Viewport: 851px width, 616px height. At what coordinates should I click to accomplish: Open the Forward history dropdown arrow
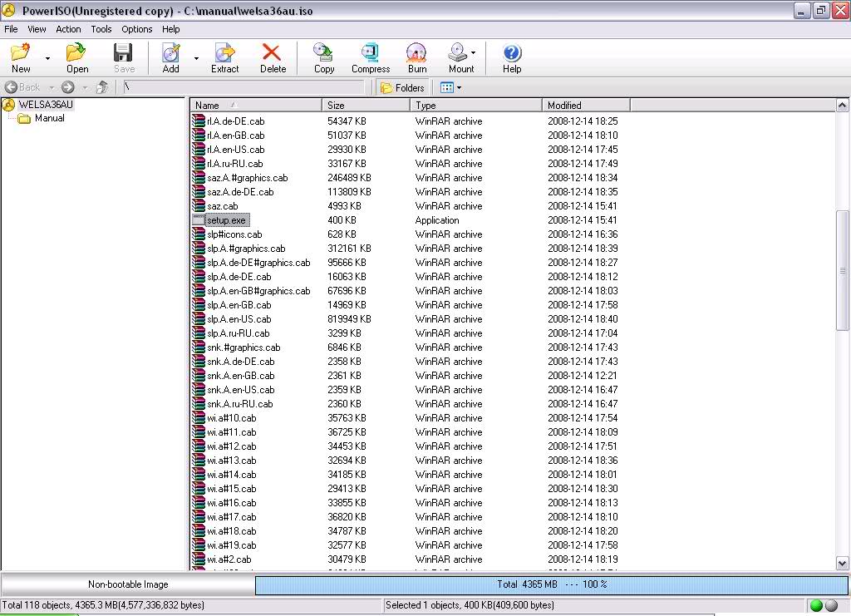(x=85, y=87)
